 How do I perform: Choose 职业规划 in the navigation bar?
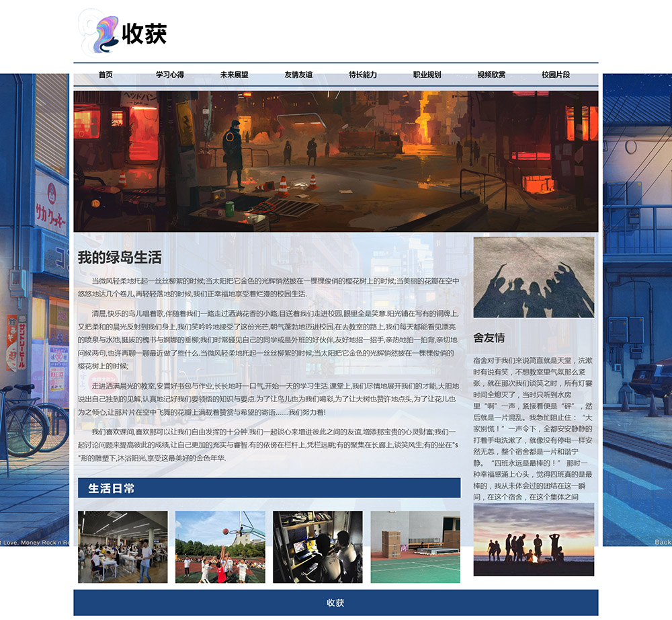pos(427,75)
